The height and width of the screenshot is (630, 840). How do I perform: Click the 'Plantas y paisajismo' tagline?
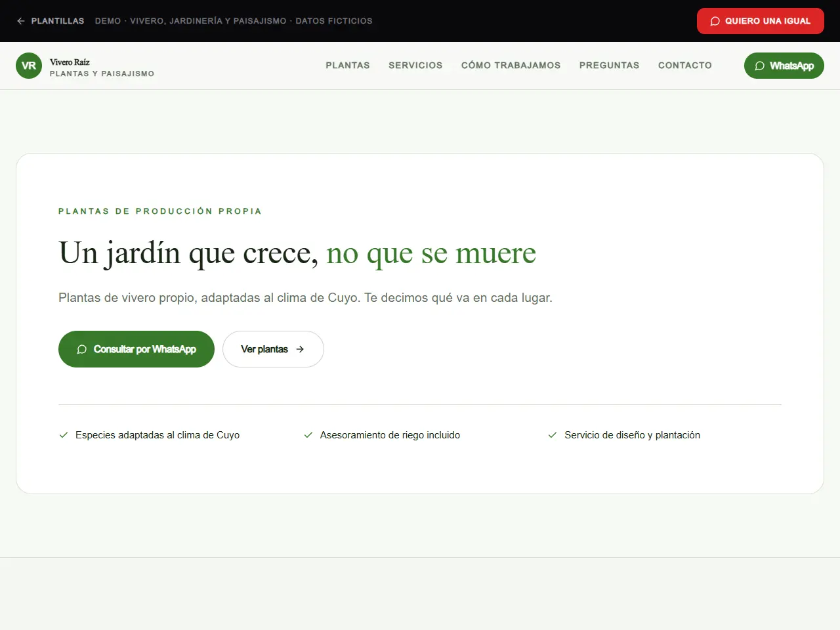point(102,74)
